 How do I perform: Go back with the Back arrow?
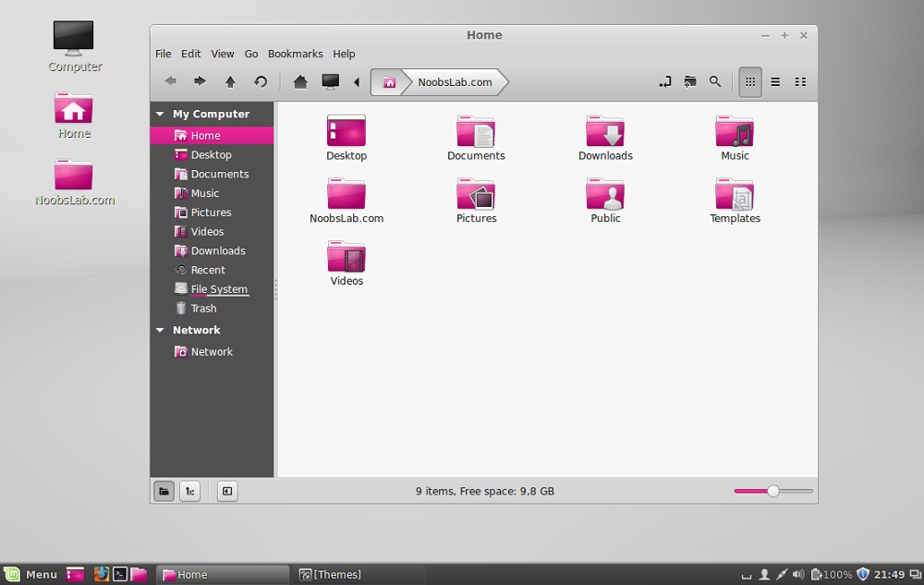click(170, 81)
